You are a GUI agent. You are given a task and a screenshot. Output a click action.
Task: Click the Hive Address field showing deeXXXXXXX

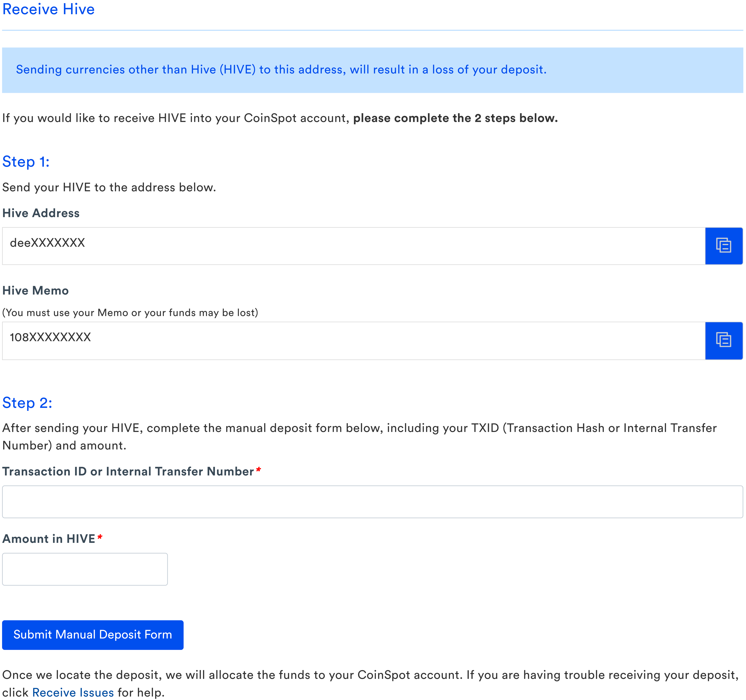[x=354, y=246]
